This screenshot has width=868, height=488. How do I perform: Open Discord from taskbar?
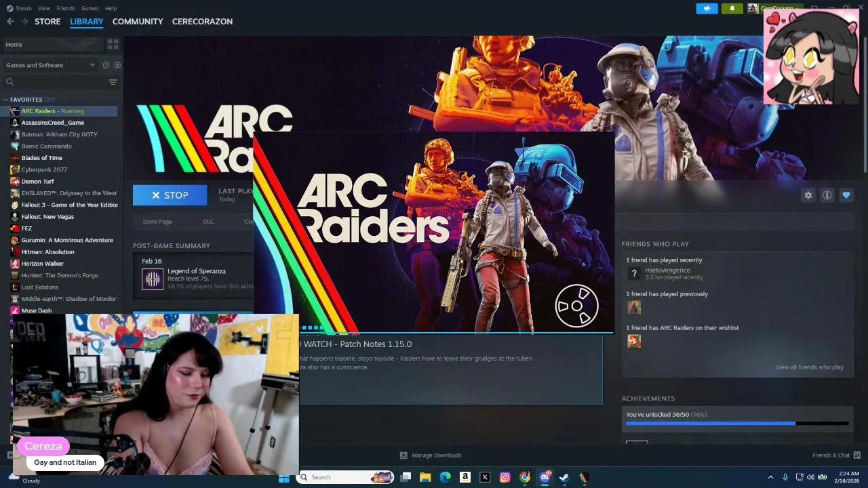(x=545, y=477)
